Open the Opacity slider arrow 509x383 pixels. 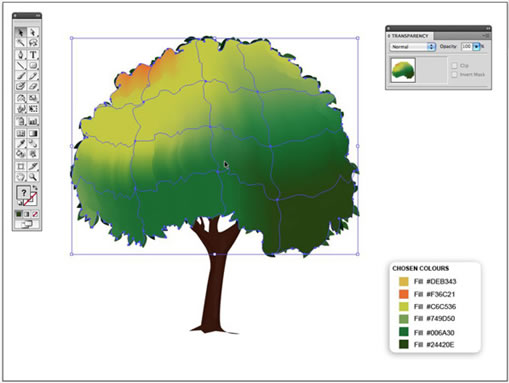pos(476,47)
